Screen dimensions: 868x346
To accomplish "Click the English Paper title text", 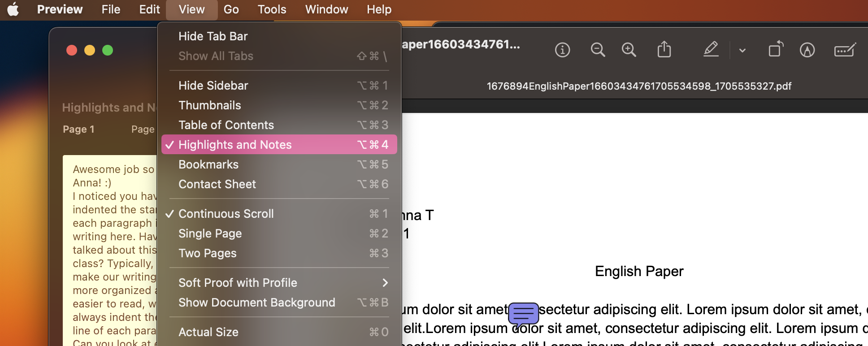I will (x=639, y=271).
